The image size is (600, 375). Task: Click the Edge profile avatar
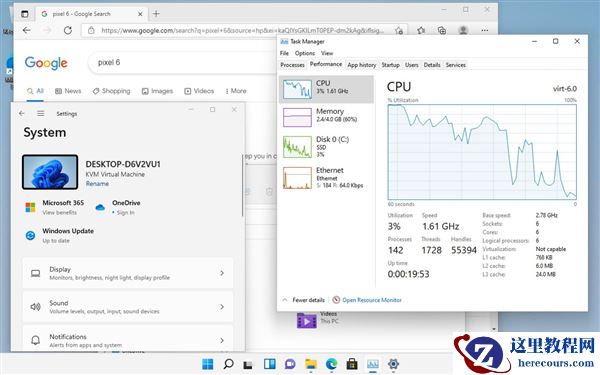pyautogui.click(x=463, y=30)
